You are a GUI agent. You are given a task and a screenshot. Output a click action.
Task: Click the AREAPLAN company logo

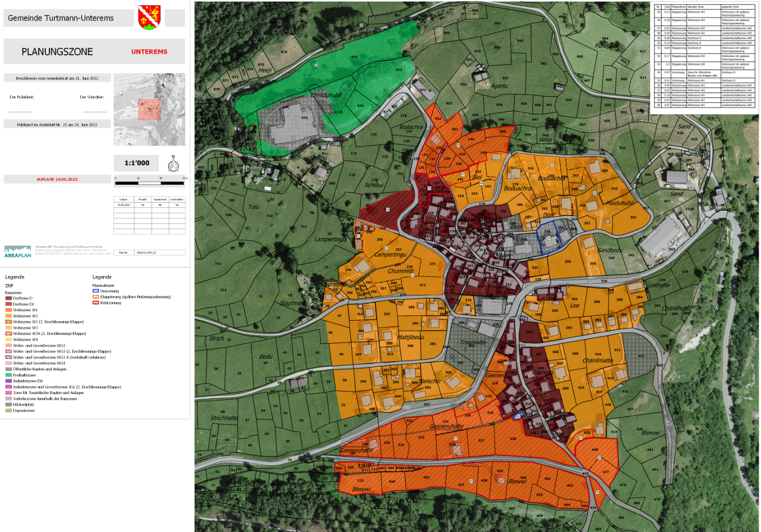(17, 251)
